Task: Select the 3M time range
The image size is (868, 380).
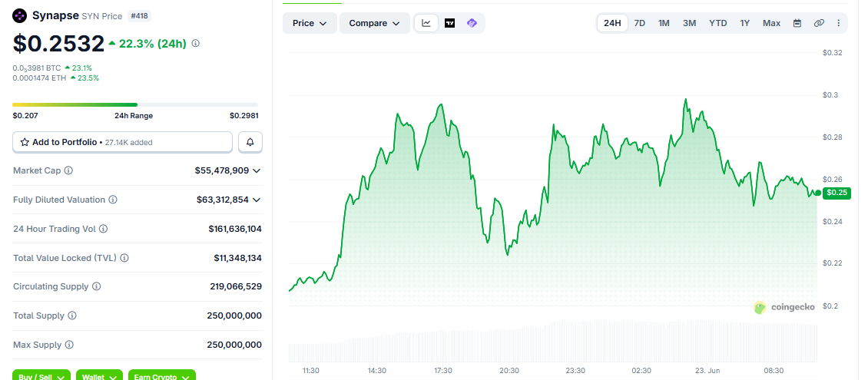Action: pyautogui.click(x=689, y=23)
